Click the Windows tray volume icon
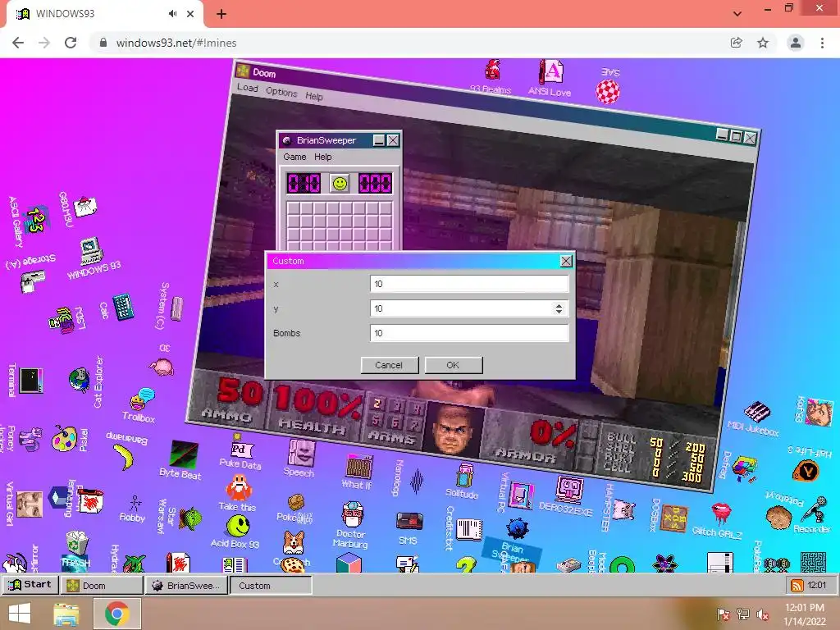Screen dimensions: 840x630 click(x=763, y=614)
